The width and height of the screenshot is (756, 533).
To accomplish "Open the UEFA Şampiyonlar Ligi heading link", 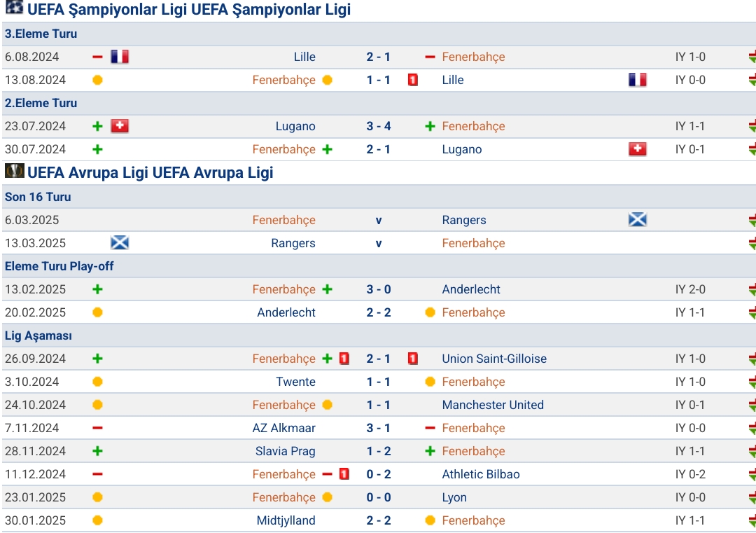I will pos(189,10).
